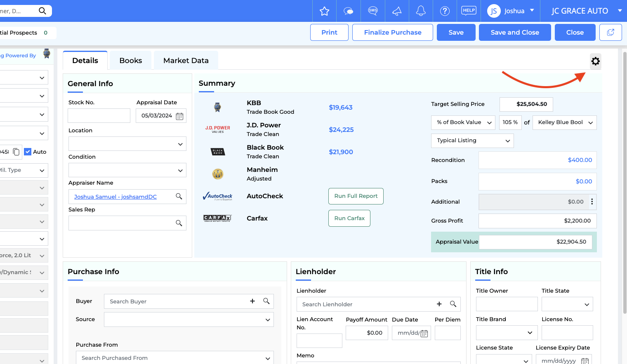Click the Recondition amount field
This screenshot has height=364, width=627.
point(537,160)
